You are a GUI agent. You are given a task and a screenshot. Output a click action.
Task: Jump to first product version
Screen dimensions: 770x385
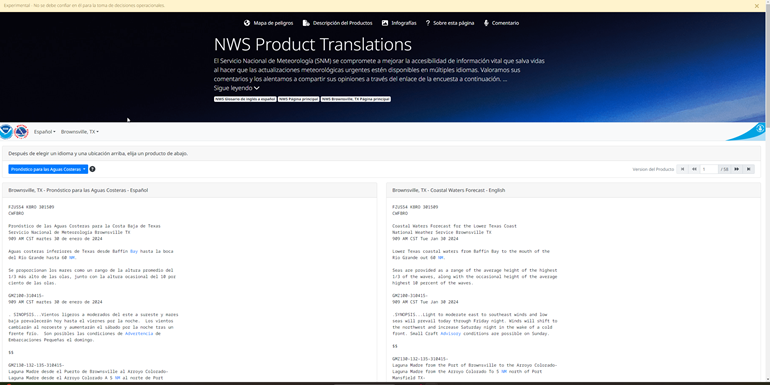coord(682,169)
